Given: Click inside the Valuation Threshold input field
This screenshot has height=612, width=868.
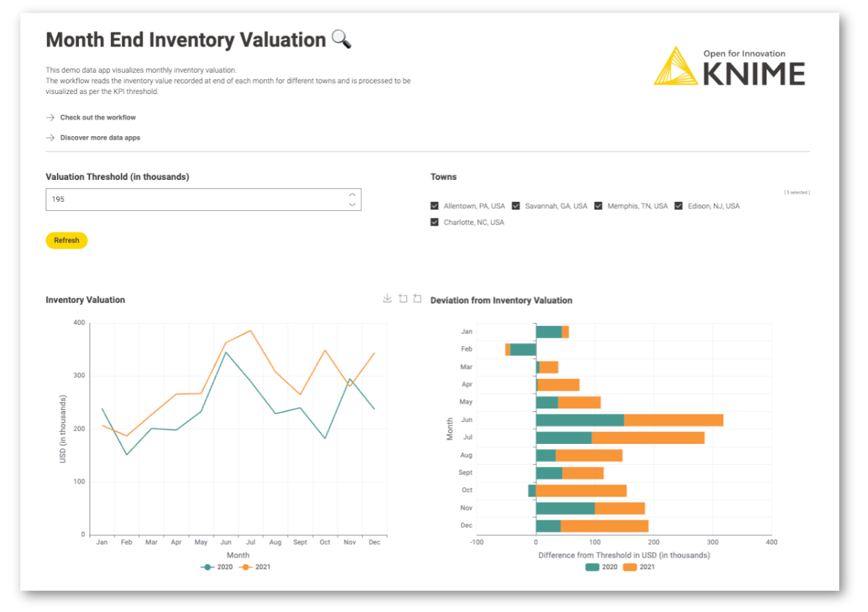Looking at the screenshot, I should 188,199.
